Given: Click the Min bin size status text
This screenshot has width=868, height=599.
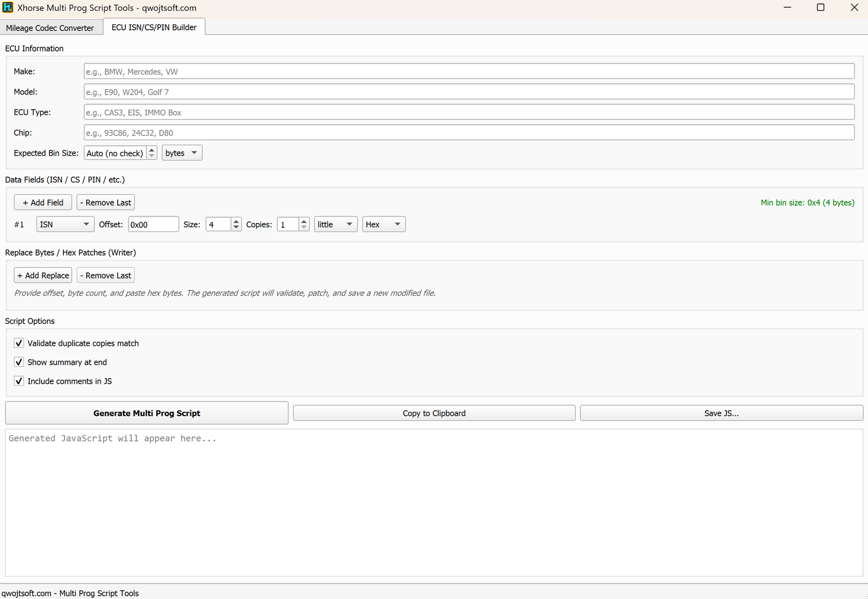Looking at the screenshot, I should (x=807, y=202).
